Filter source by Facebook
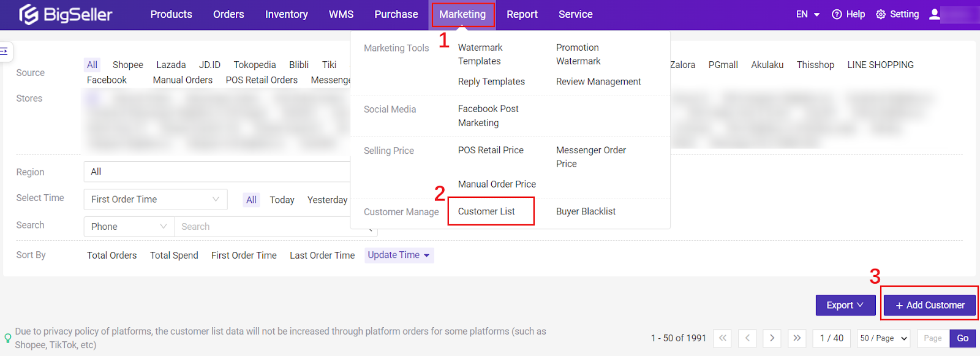Image resolution: width=980 pixels, height=356 pixels. 107,80
